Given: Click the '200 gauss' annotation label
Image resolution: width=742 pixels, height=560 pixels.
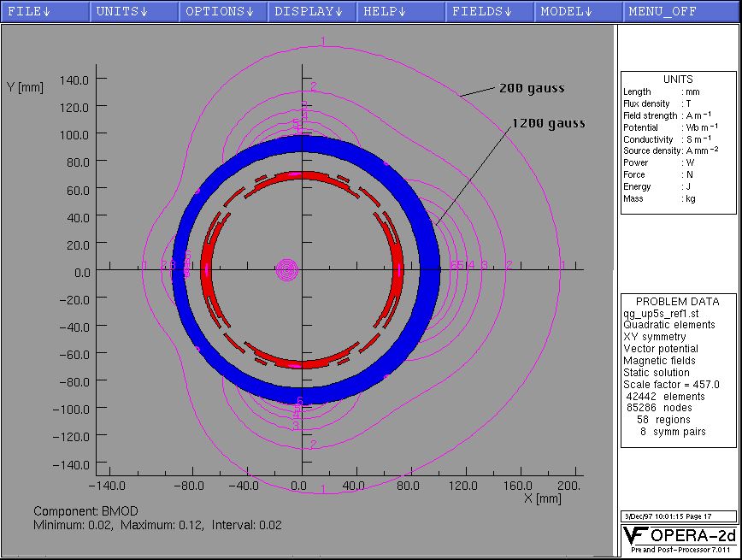Looking at the screenshot, I should pos(532,88).
